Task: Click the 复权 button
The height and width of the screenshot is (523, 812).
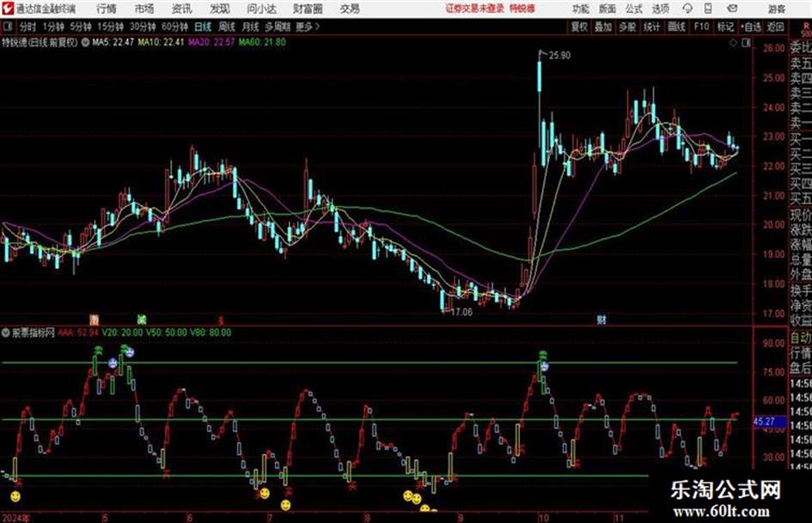Action: [x=579, y=27]
